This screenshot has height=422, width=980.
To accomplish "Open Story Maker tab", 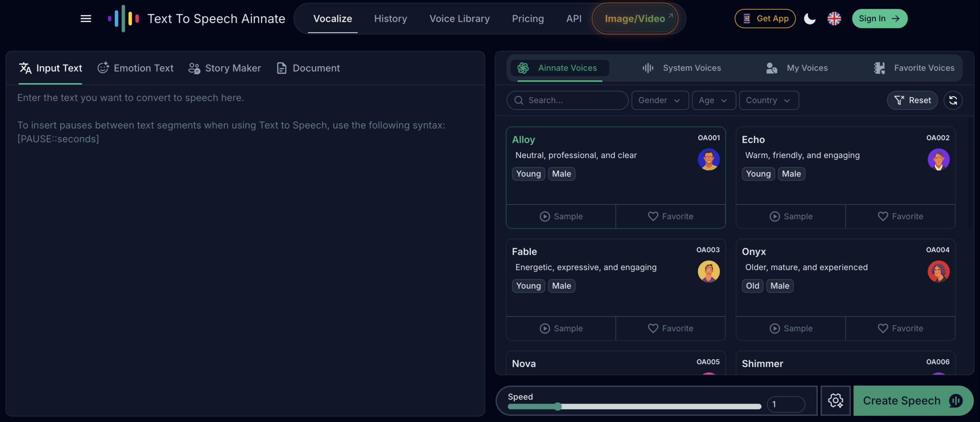I will coord(225,68).
